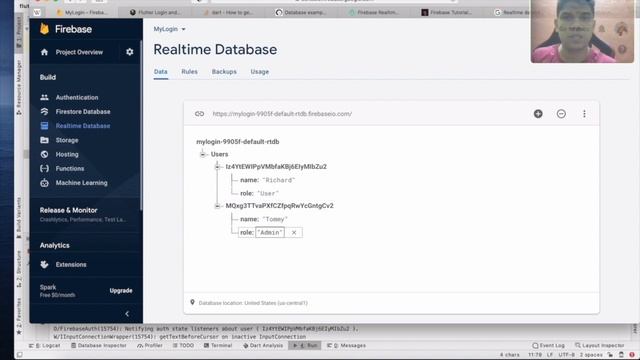Click the Firebase flame logo
640x360 pixels.
[x=44, y=29]
